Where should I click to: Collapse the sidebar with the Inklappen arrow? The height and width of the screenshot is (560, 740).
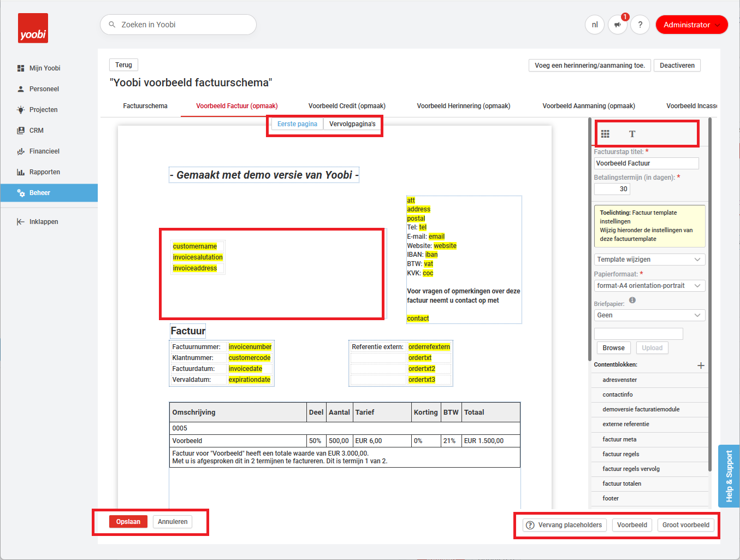point(21,222)
